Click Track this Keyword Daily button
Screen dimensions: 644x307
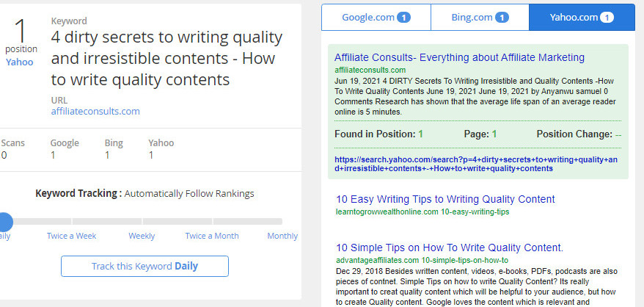(144, 266)
